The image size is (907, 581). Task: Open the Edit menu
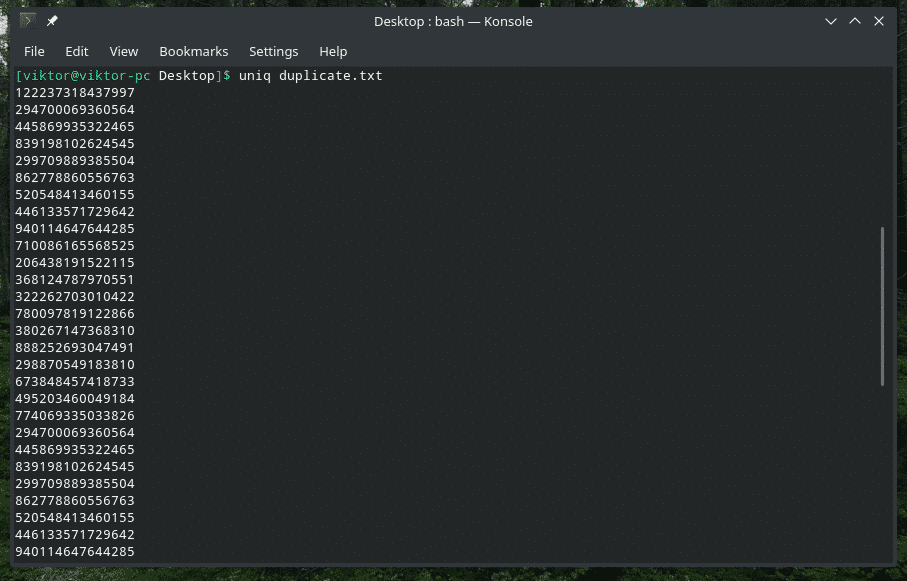click(77, 52)
